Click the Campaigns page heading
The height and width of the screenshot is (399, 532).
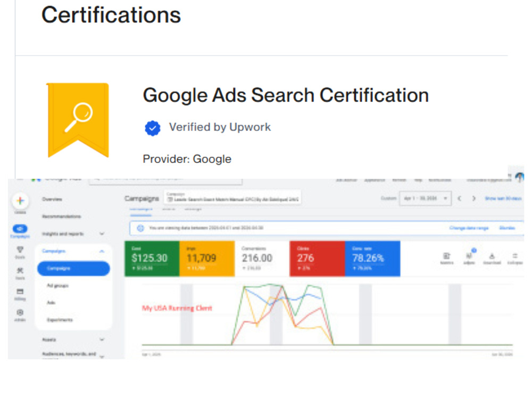(142, 198)
